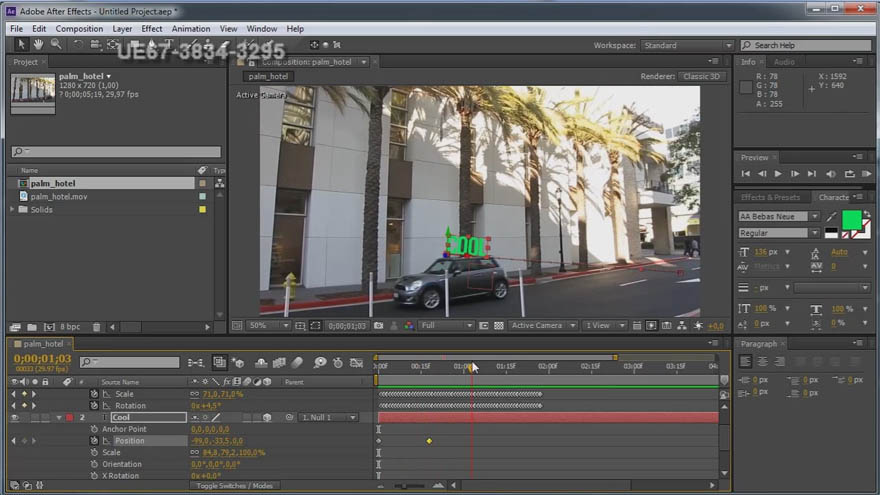Open the Full resolution dropdown
880x495 pixels.
pyautogui.click(x=446, y=326)
